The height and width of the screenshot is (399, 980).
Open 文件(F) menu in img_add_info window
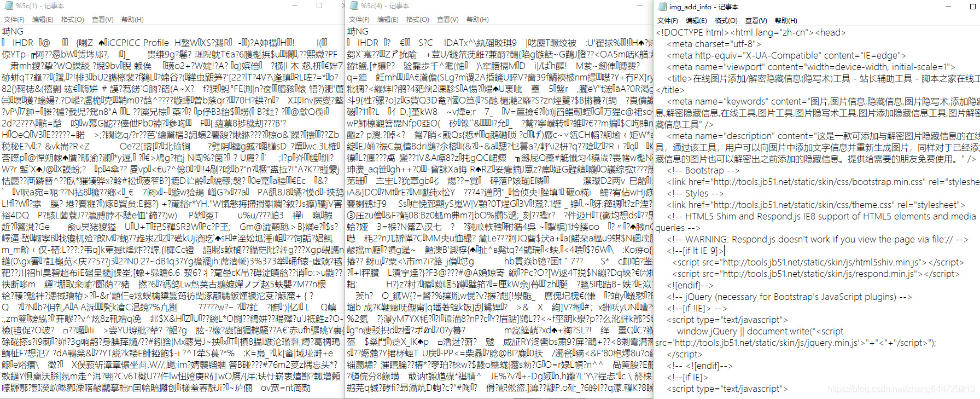click(x=668, y=21)
